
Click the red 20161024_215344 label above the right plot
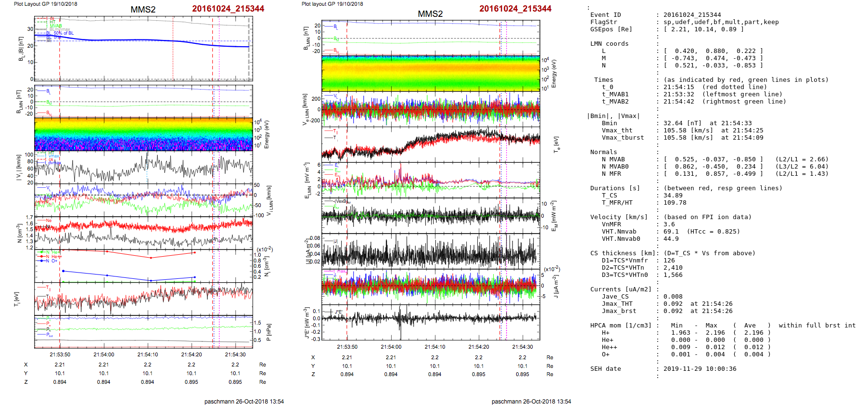point(515,9)
